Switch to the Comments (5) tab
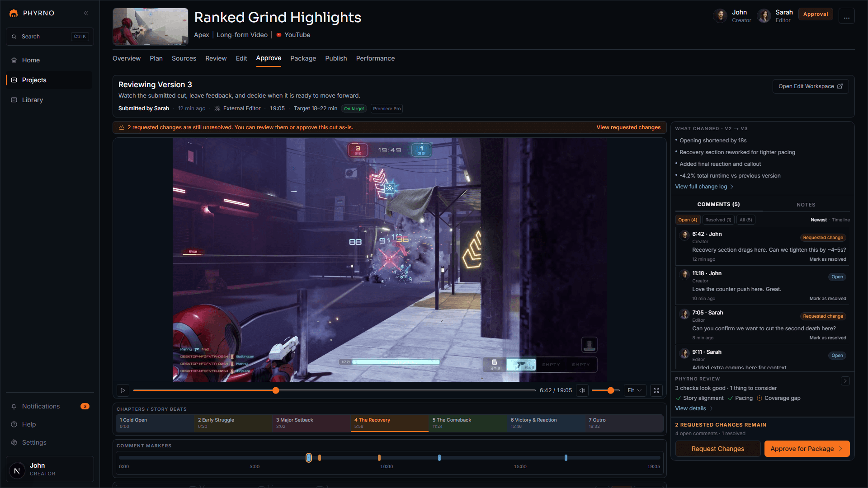 tap(718, 205)
